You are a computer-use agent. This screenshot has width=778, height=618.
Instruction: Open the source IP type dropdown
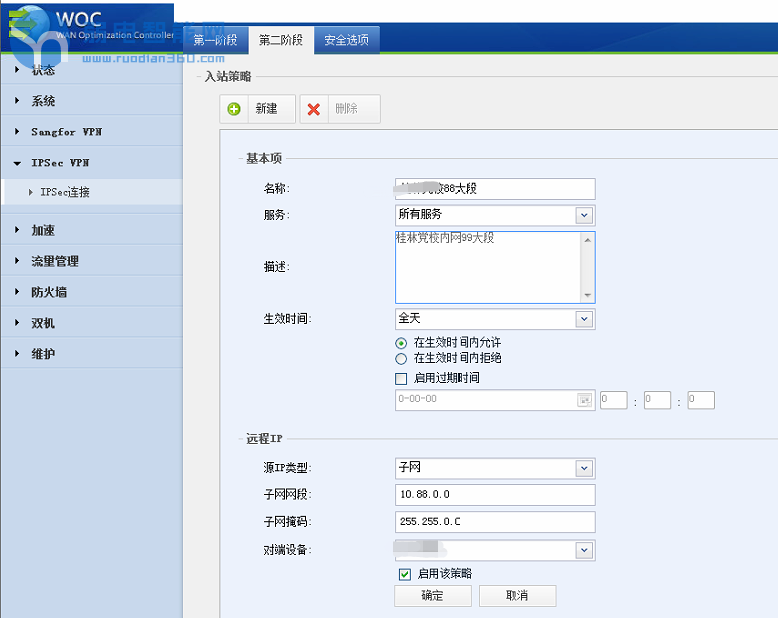[x=584, y=468]
